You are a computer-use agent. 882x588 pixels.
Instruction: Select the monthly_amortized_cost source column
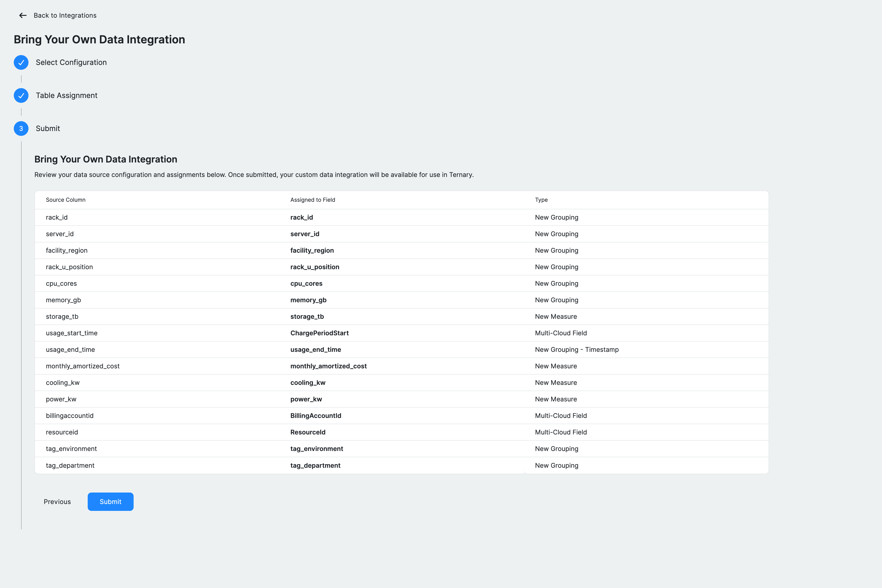coord(82,366)
